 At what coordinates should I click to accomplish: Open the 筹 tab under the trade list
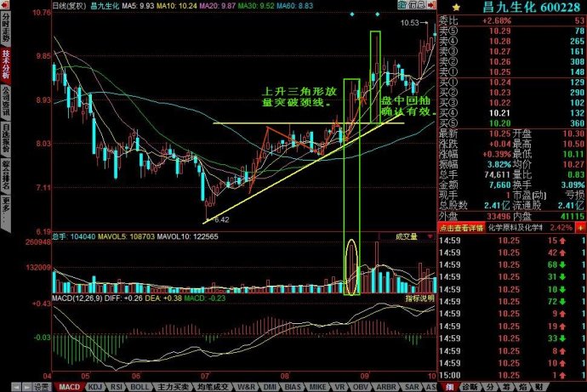(506, 387)
